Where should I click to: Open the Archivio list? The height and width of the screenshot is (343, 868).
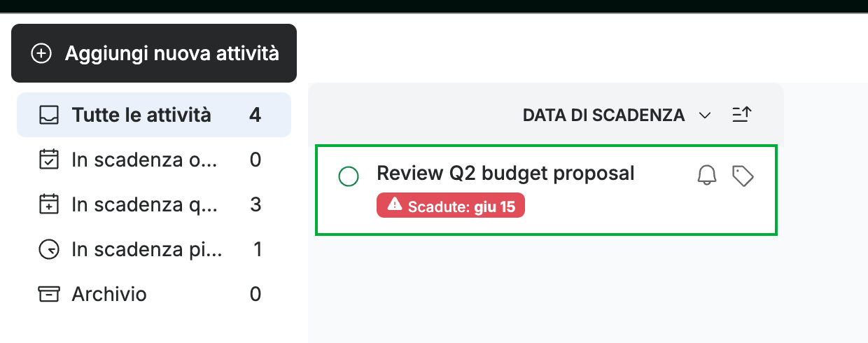[154, 294]
